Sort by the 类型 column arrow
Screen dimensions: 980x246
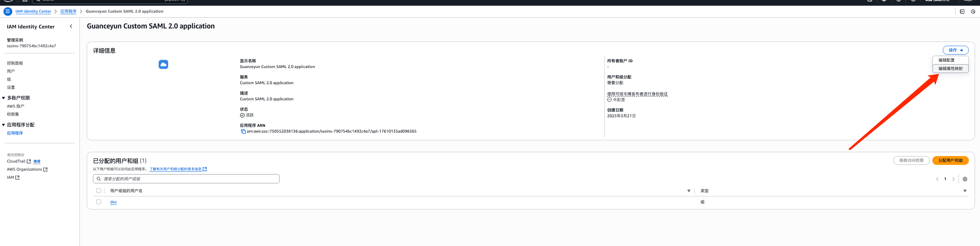click(x=965, y=191)
